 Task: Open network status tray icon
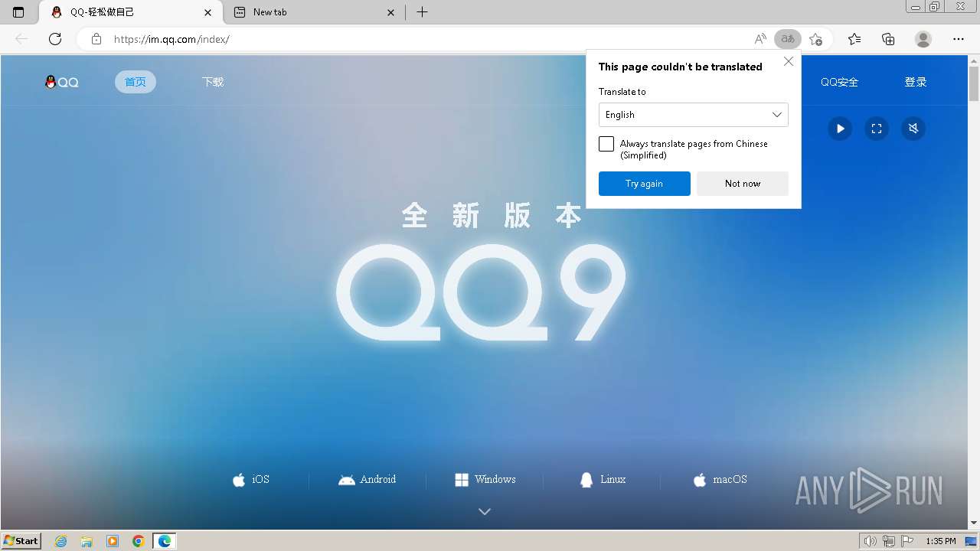(x=889, y=541)
